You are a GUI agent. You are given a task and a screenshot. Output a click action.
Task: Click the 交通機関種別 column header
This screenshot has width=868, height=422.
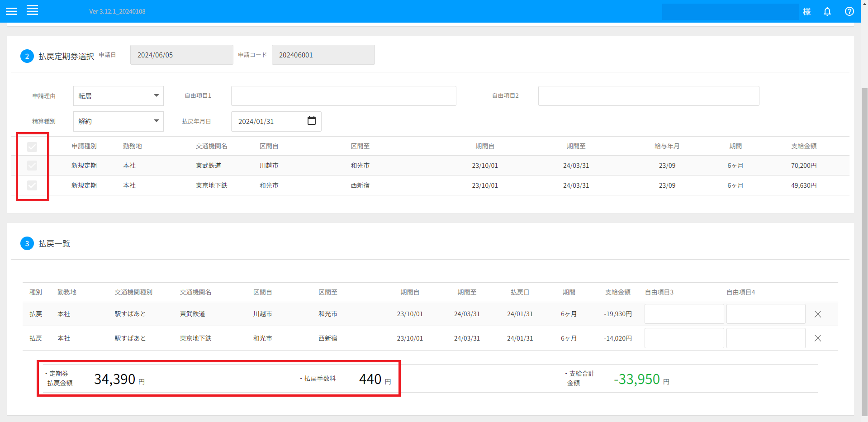(133, 292)
